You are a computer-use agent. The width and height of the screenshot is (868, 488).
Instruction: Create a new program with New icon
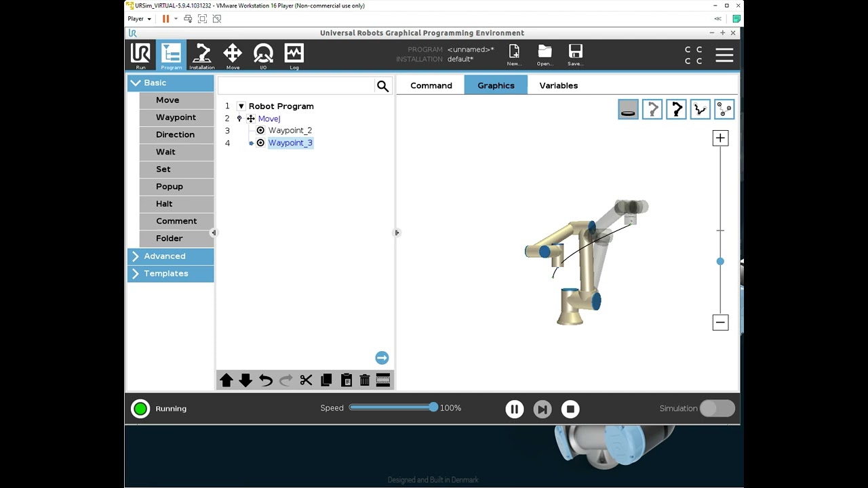point(514,55)
